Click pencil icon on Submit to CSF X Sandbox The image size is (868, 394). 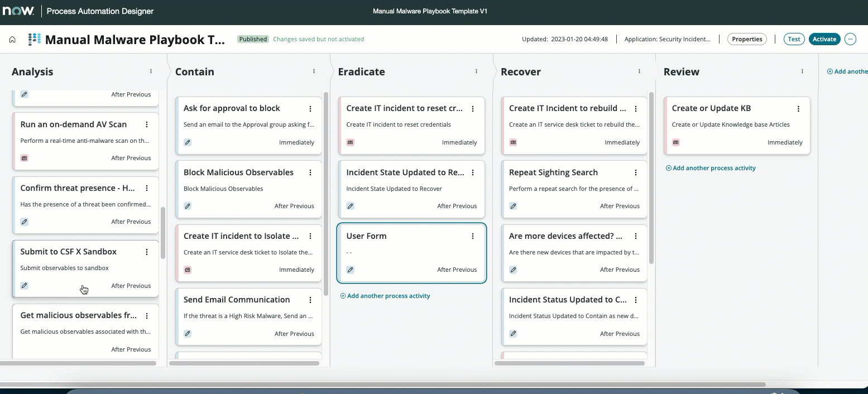click(24, 285)
